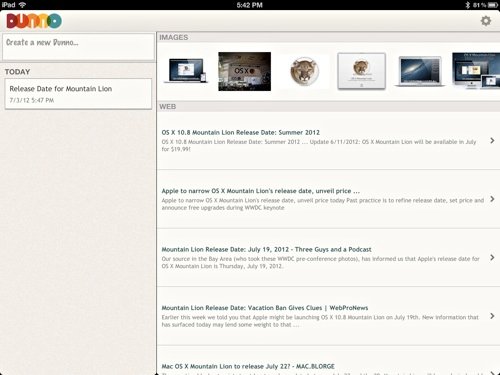
Task: Open the OS X keynote banner photo
Action: [x=244, y=71]
